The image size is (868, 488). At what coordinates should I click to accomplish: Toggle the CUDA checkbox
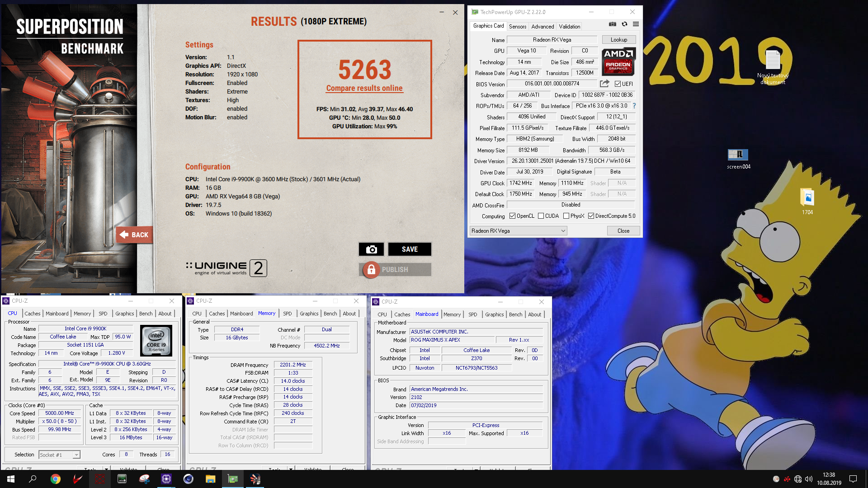[x=541, y=216]
